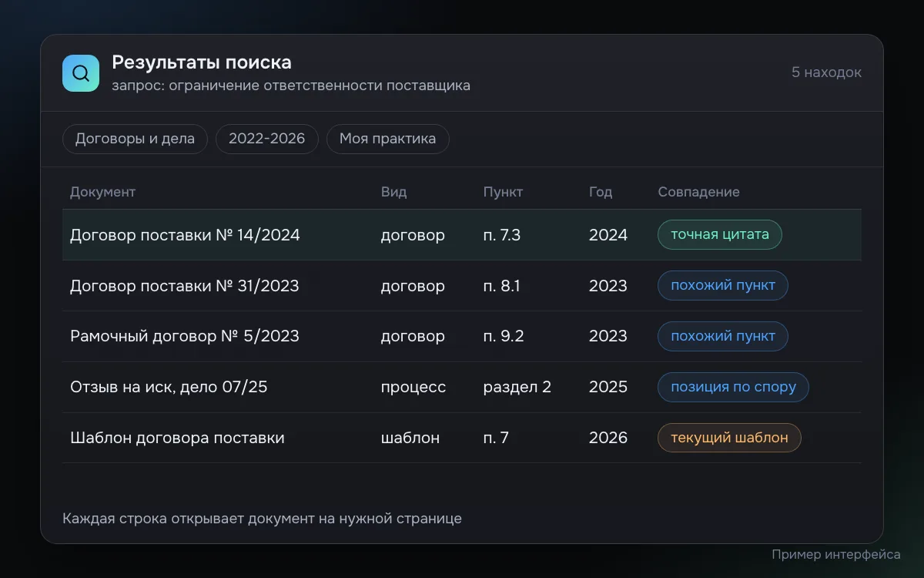Open 'Шаблон договора поставки' document
Screen dimensions: 924x578
click(x=177, y=438)
